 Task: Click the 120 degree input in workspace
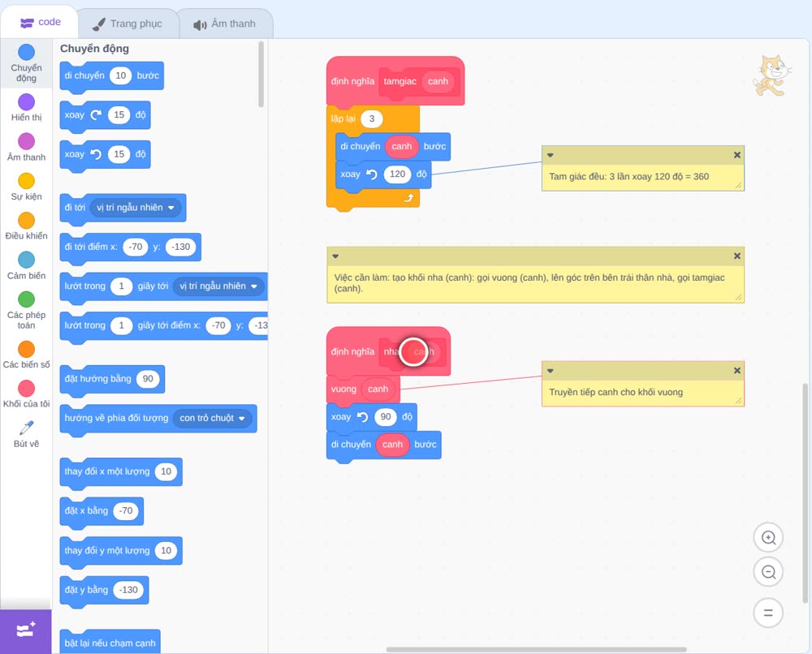pyautogui.click(x=397, y=174)
